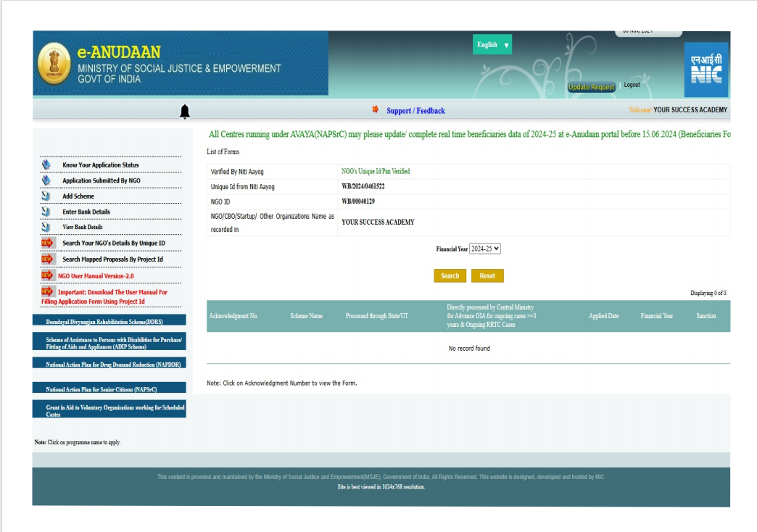Open Search Mapped Proposals By Project Id

click(112, 259)
